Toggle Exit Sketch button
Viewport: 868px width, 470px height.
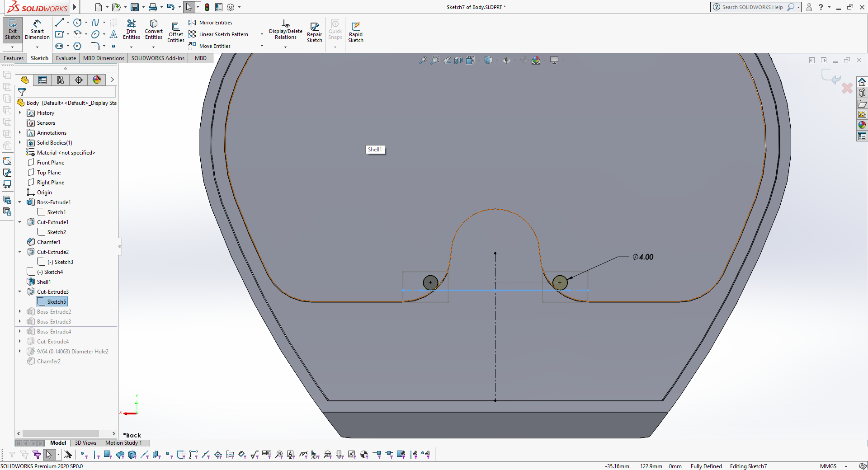point(12,29)
